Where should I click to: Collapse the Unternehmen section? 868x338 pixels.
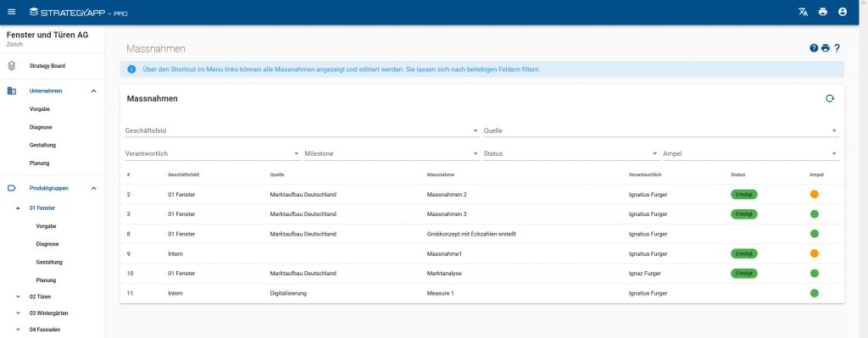click(93, 91)
